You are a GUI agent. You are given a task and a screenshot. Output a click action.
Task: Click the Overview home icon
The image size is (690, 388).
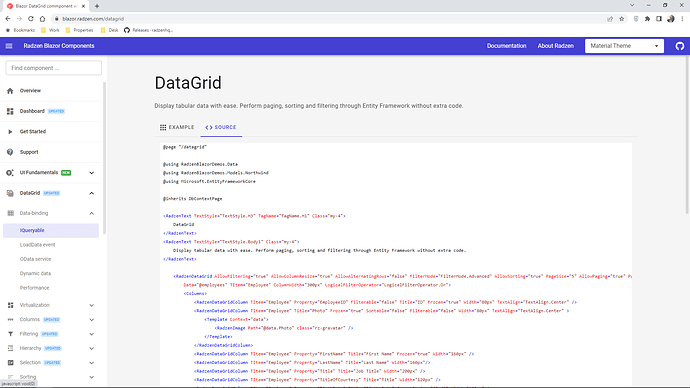click(x=10, y=91)
